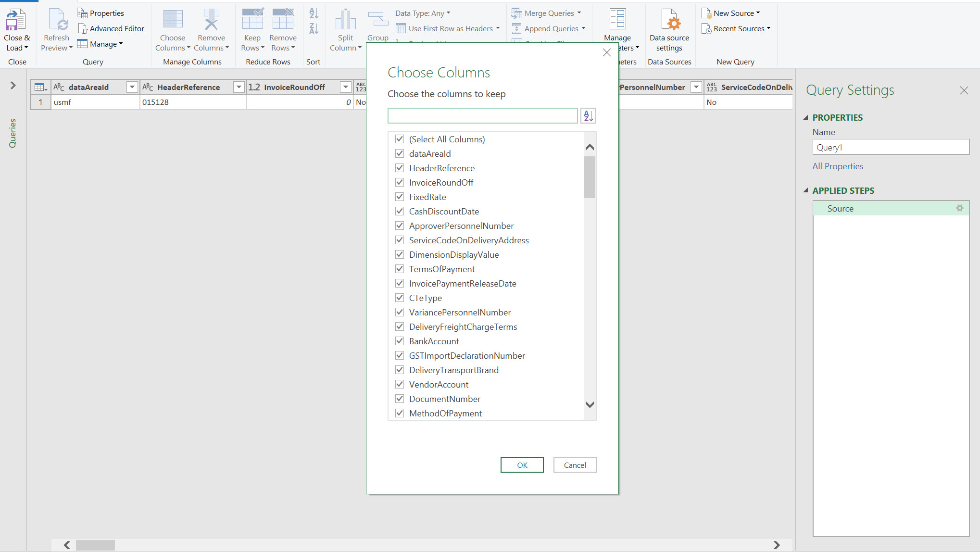Click the Manage Parameters icon
This screenshot has height=552, width=980.
(617, 20)
